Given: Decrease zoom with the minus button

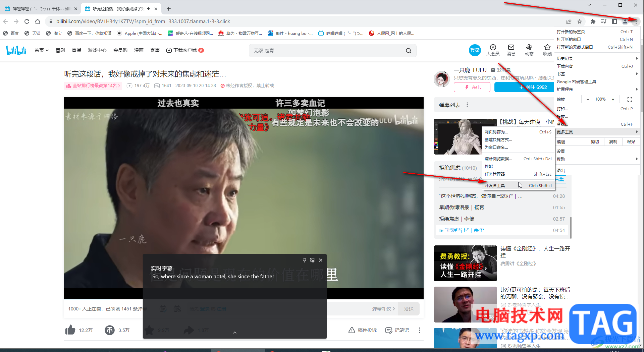Looking at the screenshot, I should click(x=588, y=99).
